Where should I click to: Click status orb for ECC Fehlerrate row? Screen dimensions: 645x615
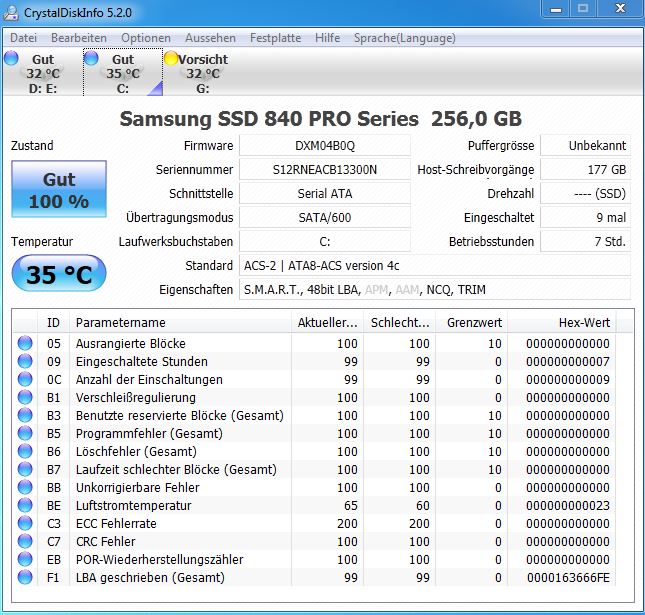pos(25,523)
